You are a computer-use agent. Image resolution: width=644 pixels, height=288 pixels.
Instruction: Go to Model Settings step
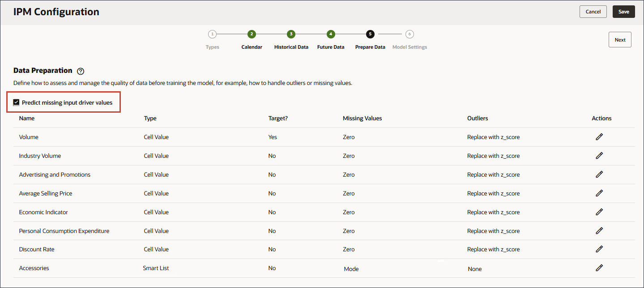(409, 34)
